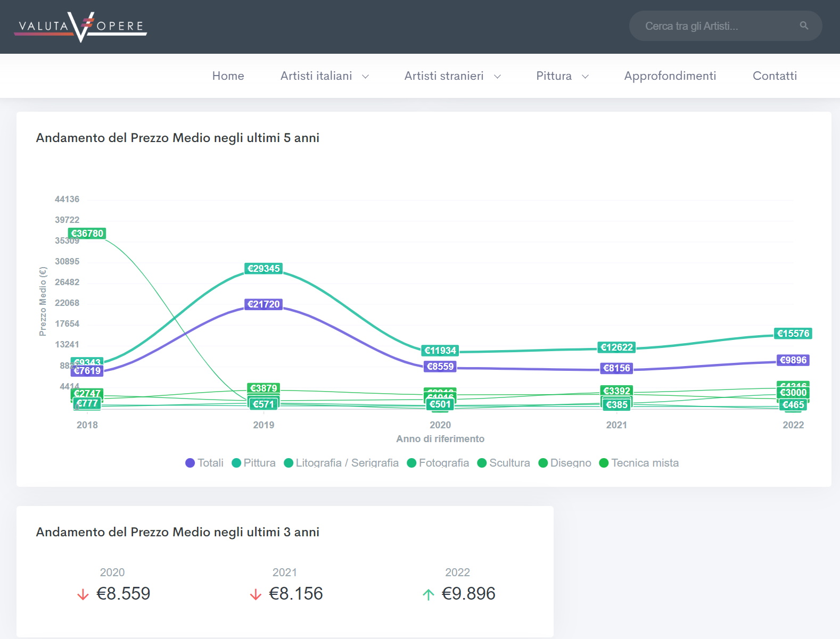840x639 pixels.
Task: Toggle the Totali series in legend
Action: (204, 463)
